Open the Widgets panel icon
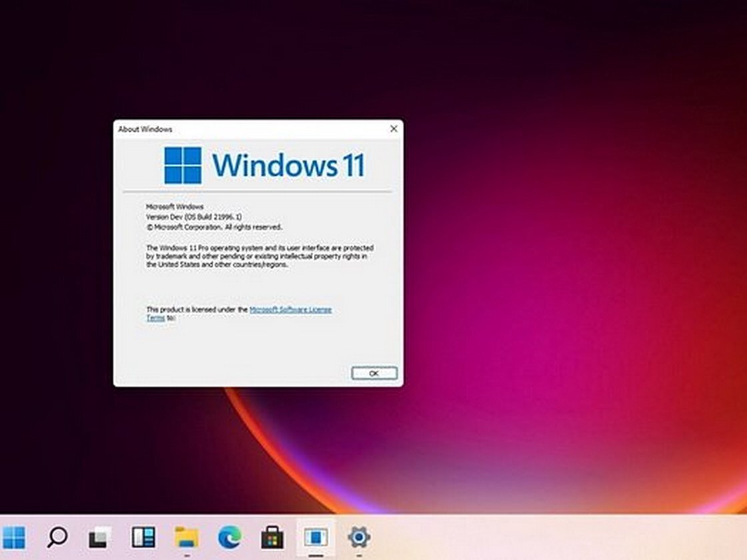This screenshot has width=747, height=560. (x=143, y=537)
